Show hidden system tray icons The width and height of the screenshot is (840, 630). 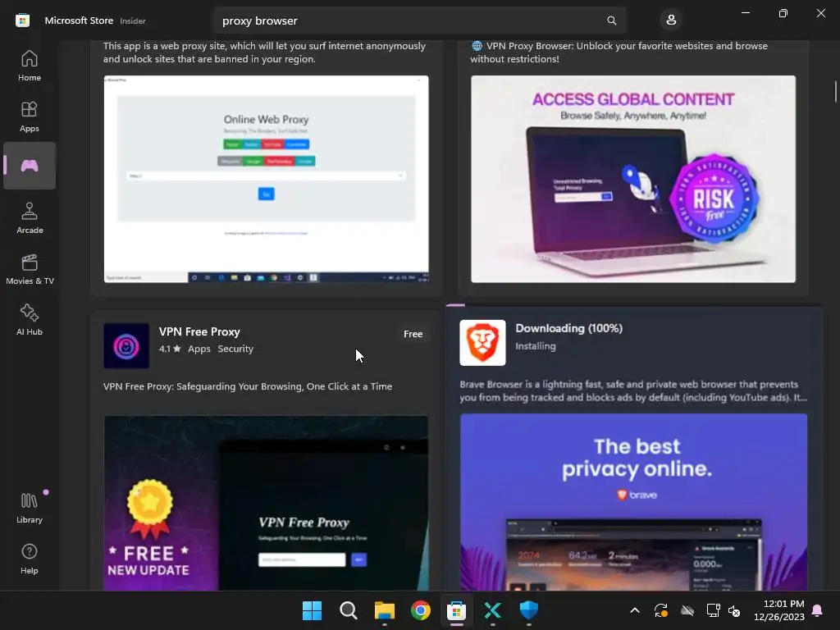click(x=635, y=610)
